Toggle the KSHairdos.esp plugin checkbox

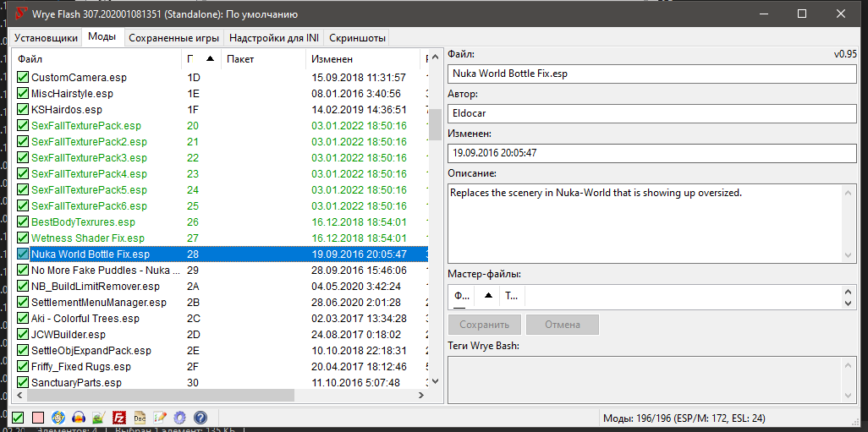pos(24,110)
